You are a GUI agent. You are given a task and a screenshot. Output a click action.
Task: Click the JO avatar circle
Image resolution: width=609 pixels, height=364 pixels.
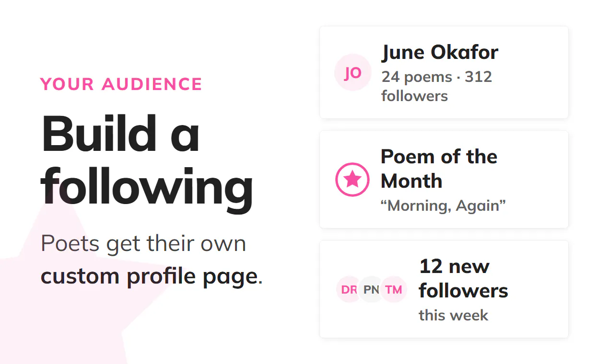click(352, 72)
